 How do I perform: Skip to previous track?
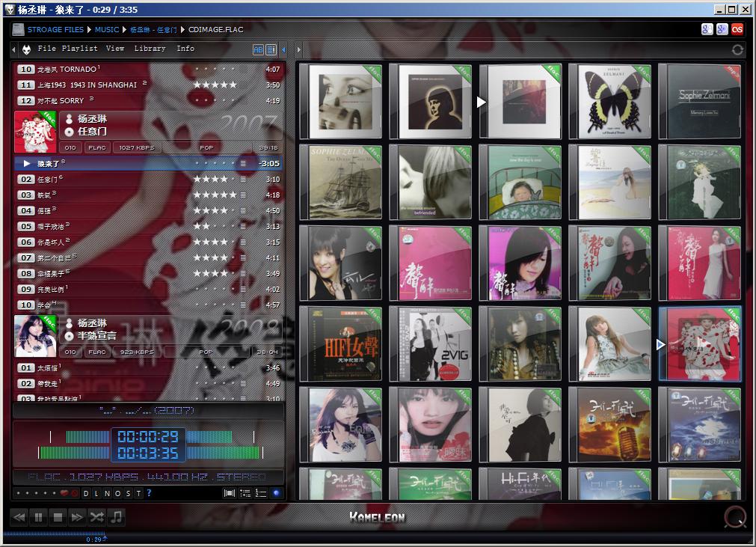point(19,518)
